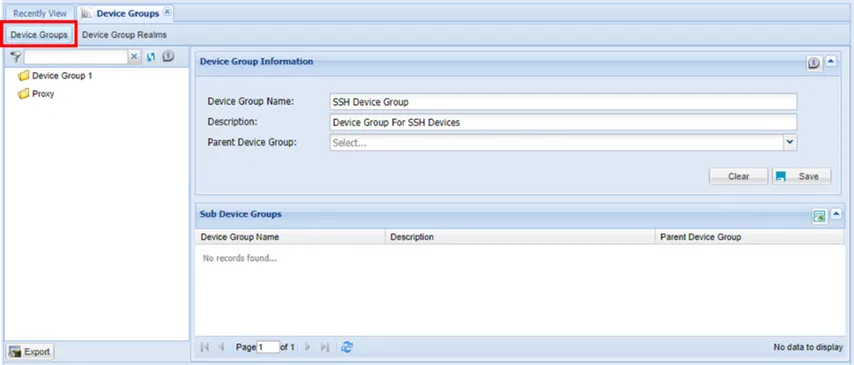This screenshot has height=365, width=854.
Task: Open the Device Group Realms sub-tab
Action: tap(124, 34)
